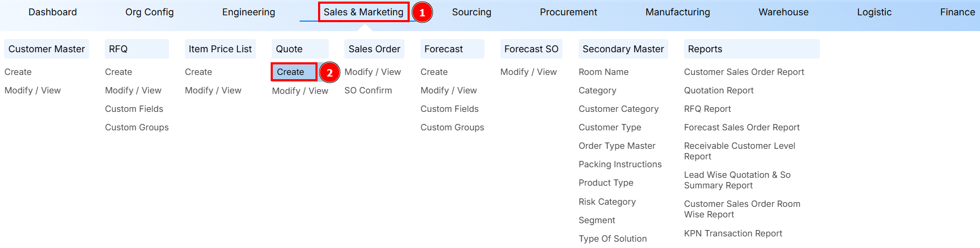
Task: Go to the Dashboard tab
Action: coord(53,12)
